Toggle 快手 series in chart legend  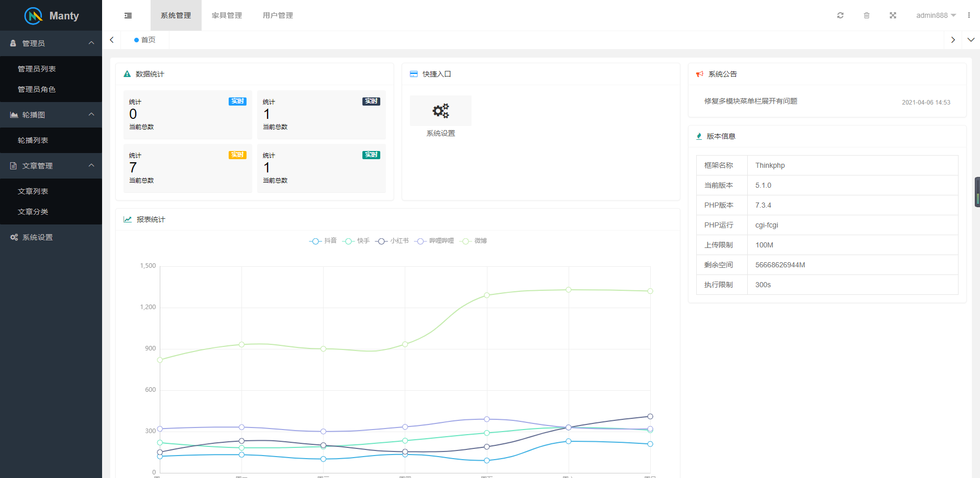tap(356, 241)
